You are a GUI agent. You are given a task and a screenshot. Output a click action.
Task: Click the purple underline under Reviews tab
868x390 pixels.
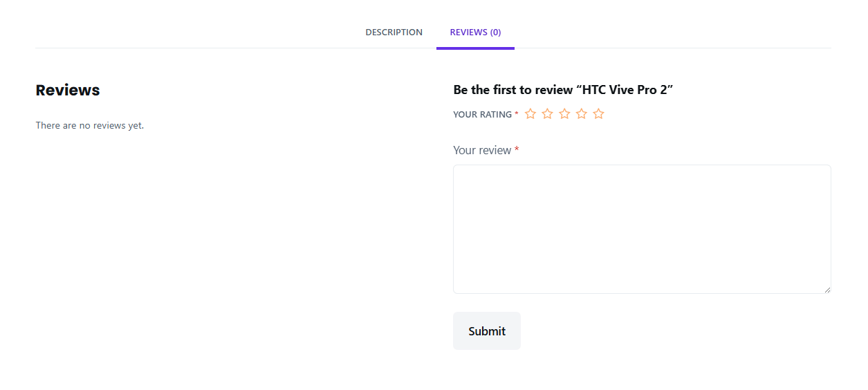475,48
